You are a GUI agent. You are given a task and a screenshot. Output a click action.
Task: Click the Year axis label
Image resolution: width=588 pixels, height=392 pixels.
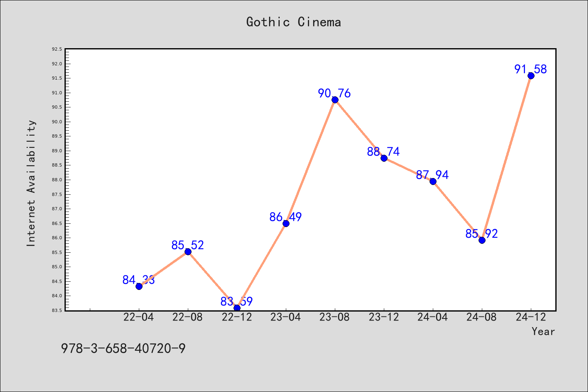[x=543, y=332]
